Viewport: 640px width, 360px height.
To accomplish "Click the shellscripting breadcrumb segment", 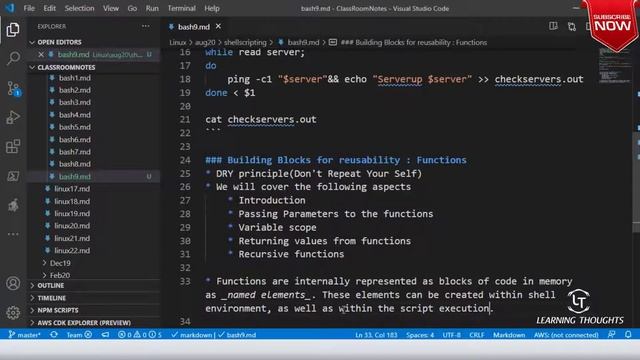I will pyautogui.click(x=245, y=42).
